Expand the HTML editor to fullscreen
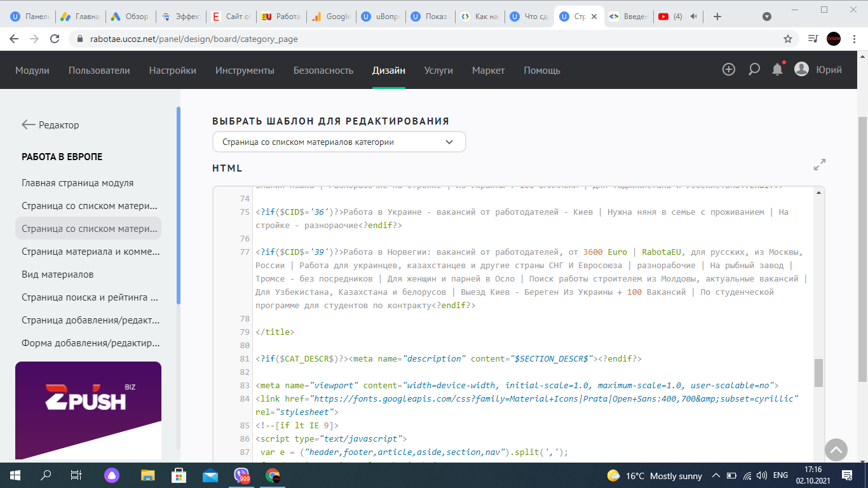Viewport: 868px width, 488px height. tap(820, 165)
